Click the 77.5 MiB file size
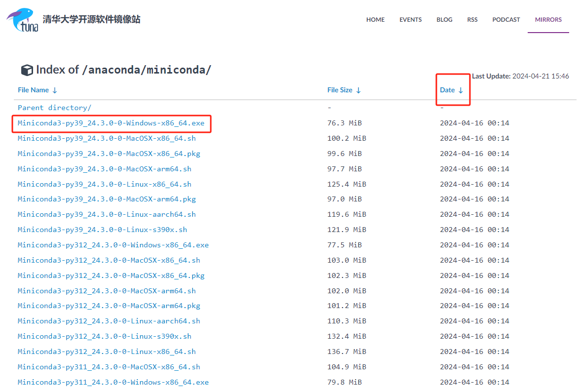Screen dimensions: 580x392 (345, 245)
